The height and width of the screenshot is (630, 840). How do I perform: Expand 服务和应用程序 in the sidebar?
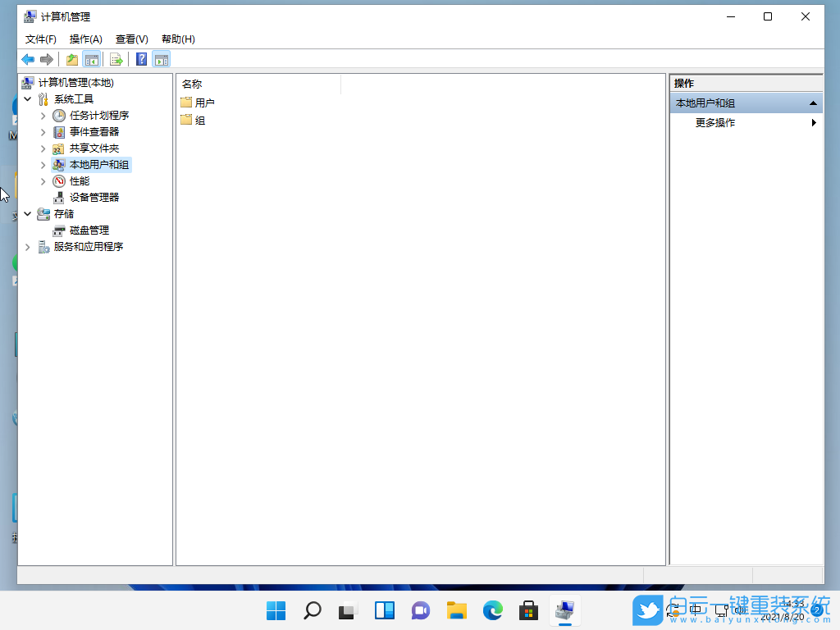coord(28,246)
